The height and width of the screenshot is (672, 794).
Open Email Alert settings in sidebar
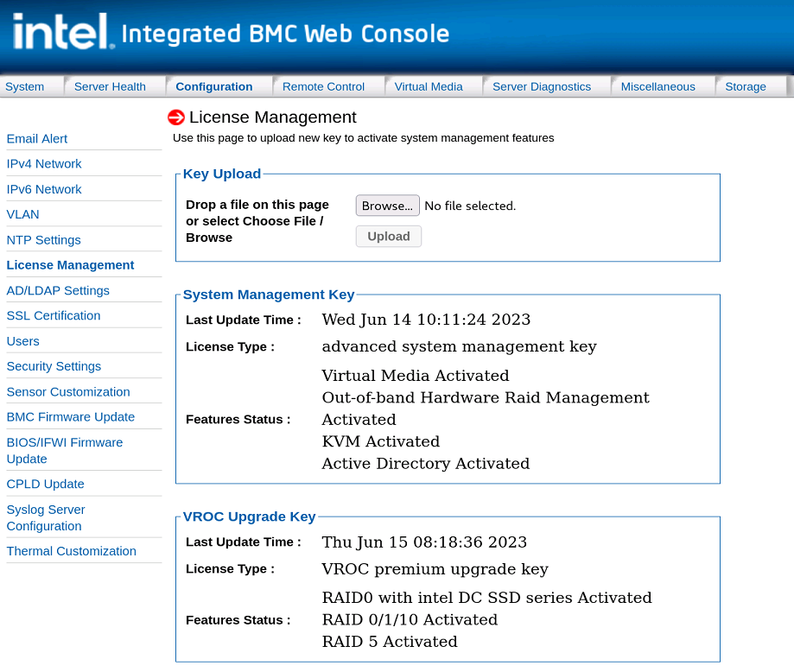(x=37, y=138)
